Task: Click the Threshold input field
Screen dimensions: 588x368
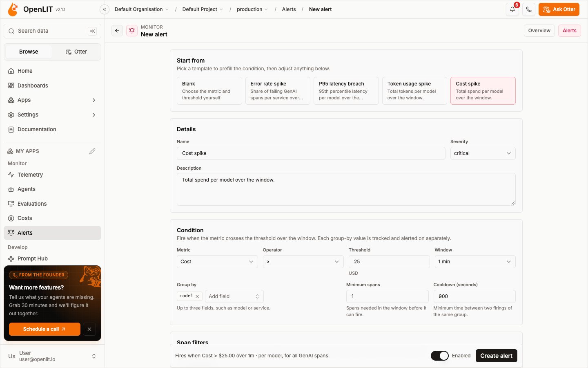Action: (x=389, y=262)
